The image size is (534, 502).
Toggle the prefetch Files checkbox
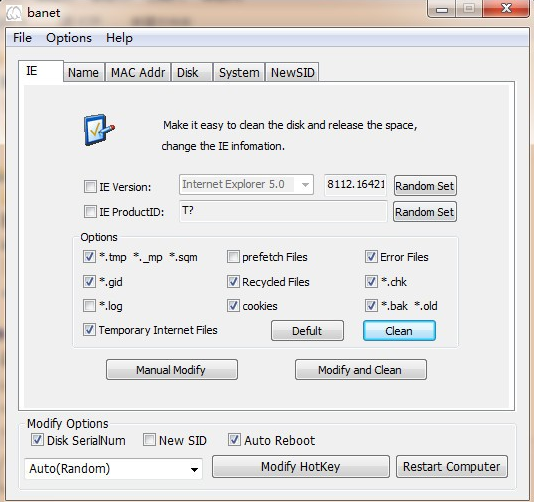pos(233,257)
